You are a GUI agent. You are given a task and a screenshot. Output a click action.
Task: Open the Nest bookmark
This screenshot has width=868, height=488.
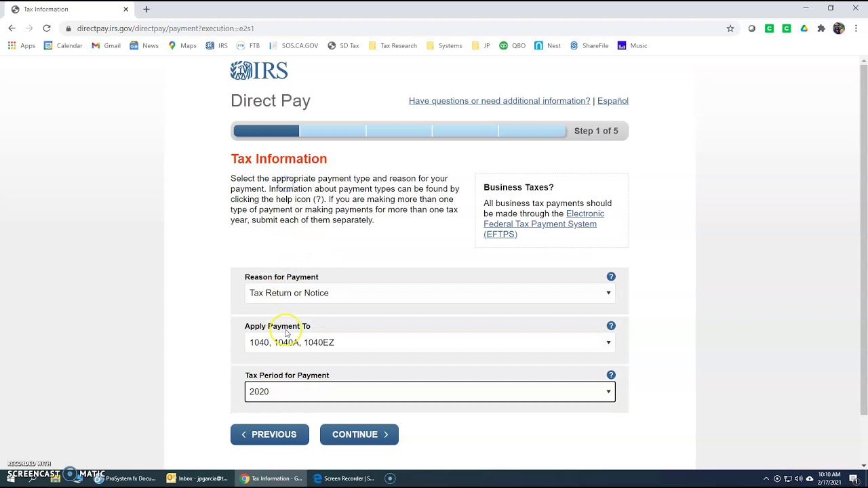(x=548, y=45)
